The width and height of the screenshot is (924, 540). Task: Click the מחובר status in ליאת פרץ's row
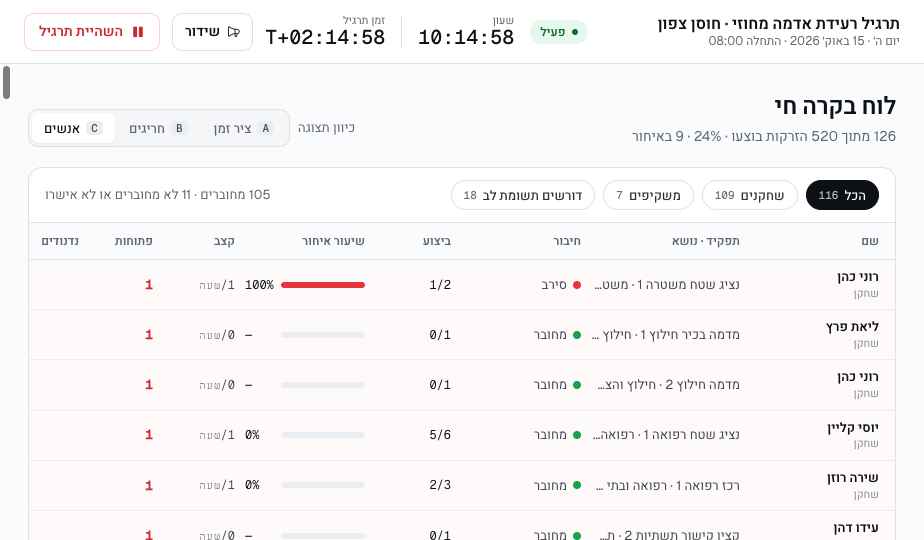[x=550, y=335]
